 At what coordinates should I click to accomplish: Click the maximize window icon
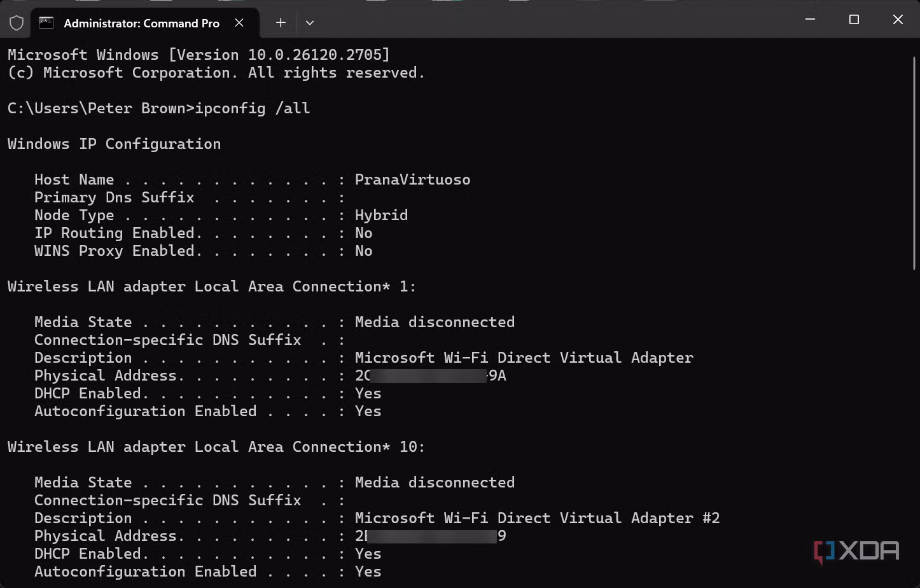[853, 19]
